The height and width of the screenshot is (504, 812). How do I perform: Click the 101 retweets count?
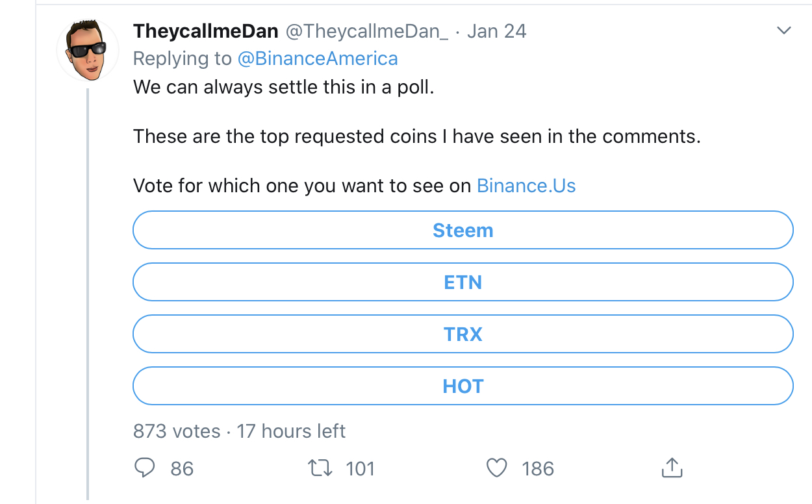[361, 469]
